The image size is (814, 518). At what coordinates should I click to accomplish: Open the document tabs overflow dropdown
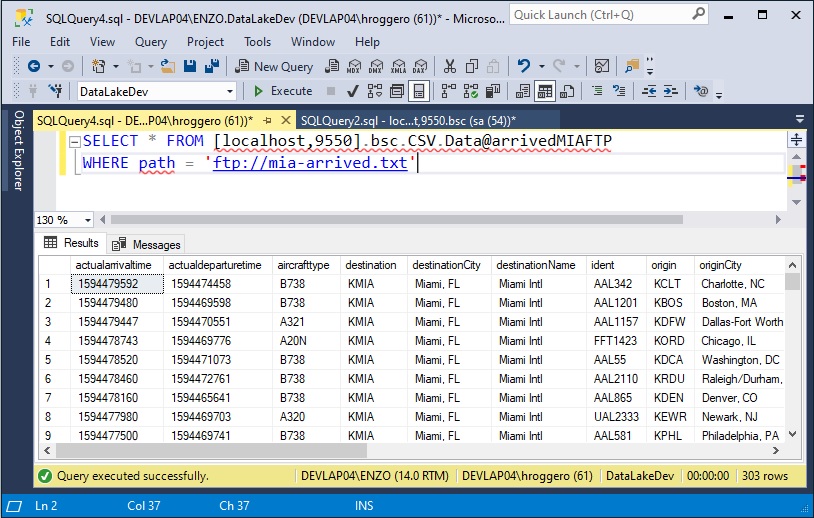point(799,119)
